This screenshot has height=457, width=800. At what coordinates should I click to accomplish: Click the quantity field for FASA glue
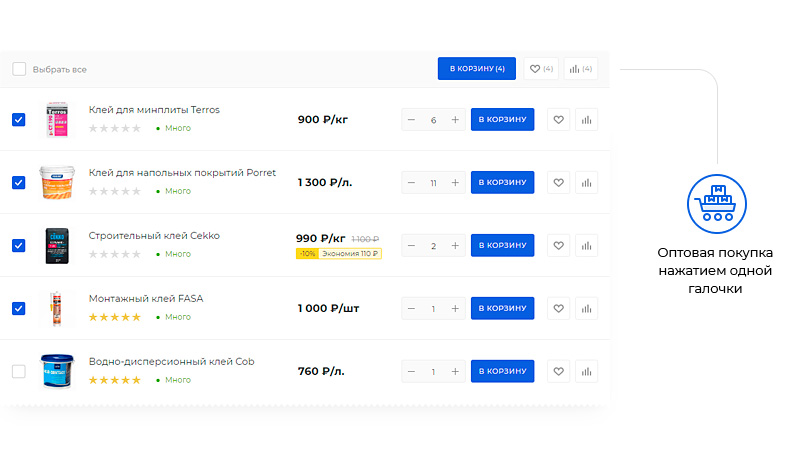pyautogui.click(x=433, y=308)
